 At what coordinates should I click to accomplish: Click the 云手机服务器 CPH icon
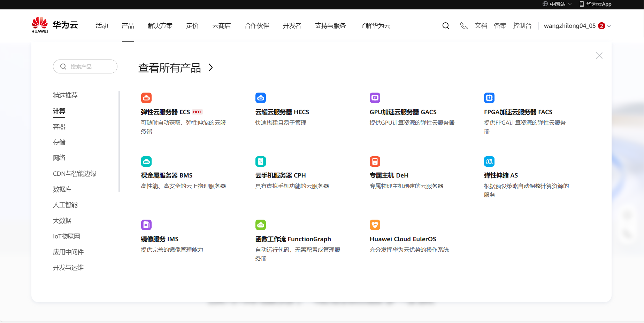(x=260, y=161)
